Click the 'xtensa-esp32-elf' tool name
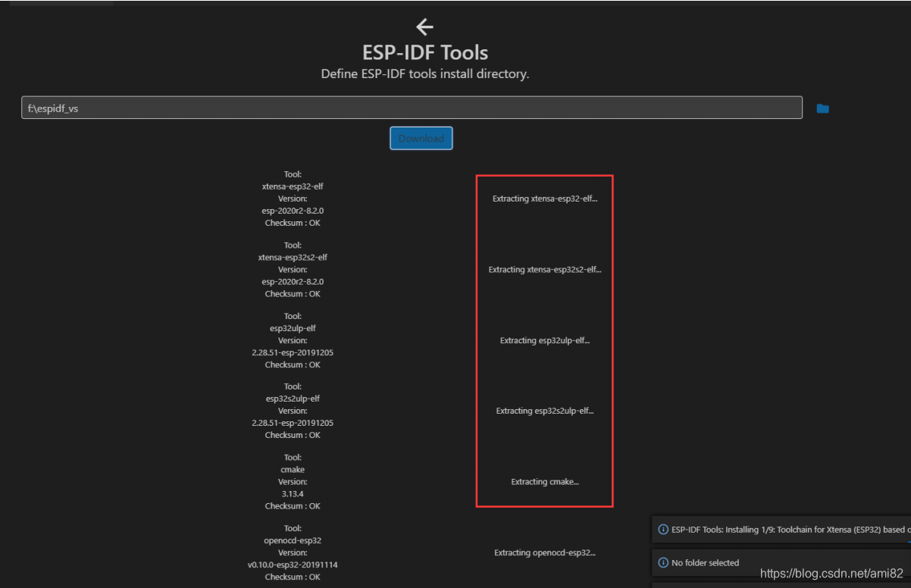The height and width of the screenshot is (588, 911). pos(293,186)
